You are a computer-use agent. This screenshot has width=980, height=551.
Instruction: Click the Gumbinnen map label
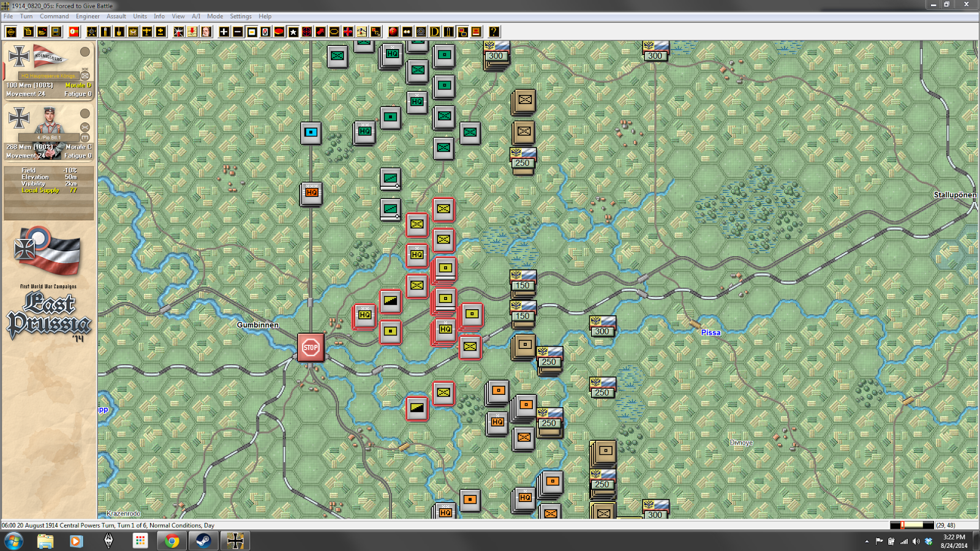[x=258, y=325]
